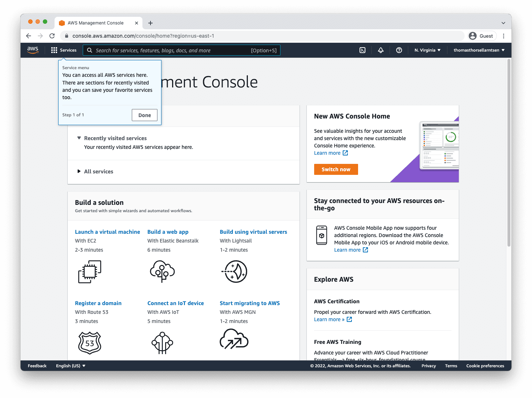Click the Route 53 shield icon
This screenshot has height=398, width=532.
[89, 342]
